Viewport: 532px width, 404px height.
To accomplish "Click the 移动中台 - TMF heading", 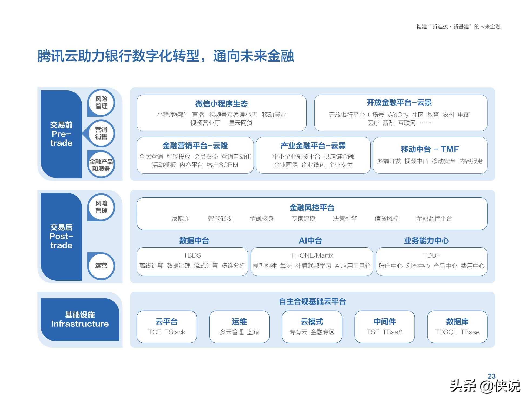I will click(430, 149).
